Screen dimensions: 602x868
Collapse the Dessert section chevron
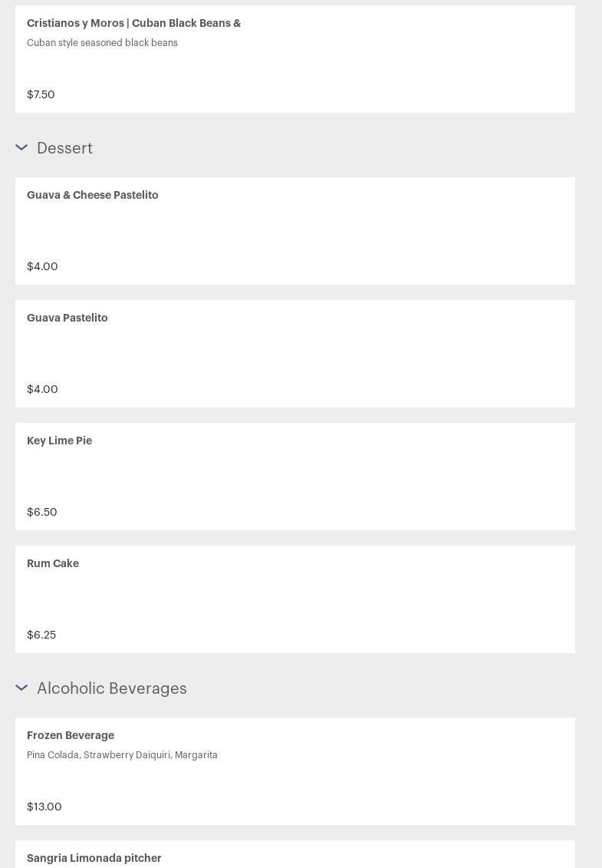pyautogui.click(x=21, y=147)
